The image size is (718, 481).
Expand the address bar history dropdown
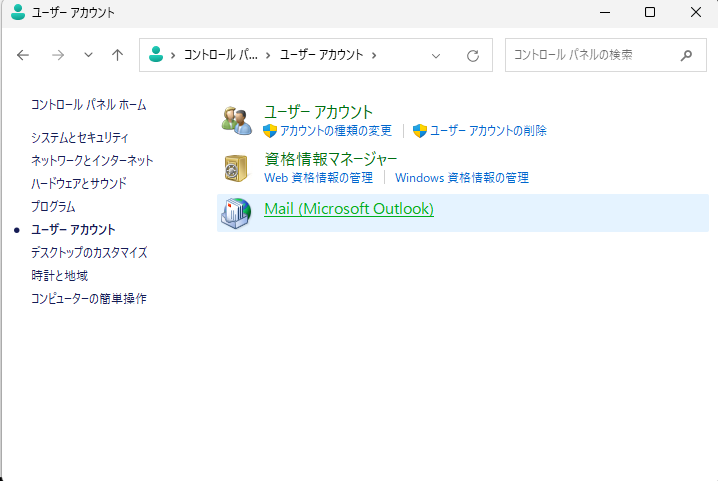(x=436, y=55)
